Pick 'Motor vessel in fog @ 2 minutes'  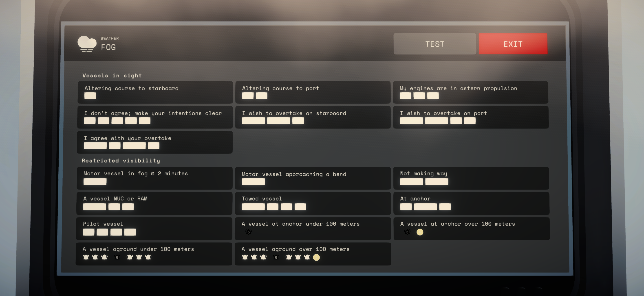(154, 178)
